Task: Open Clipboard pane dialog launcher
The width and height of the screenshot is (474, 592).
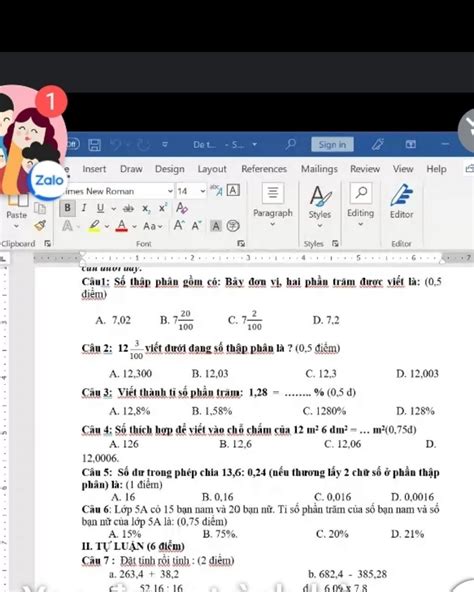Action: pos(48,244)
